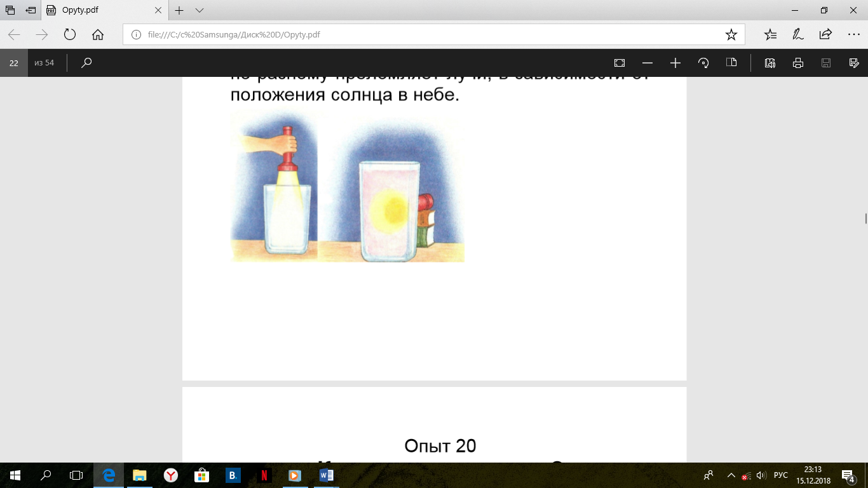Screen dimensions: 868x488
Task: Click the vertical scrollbar thumb
Action: 865,218
